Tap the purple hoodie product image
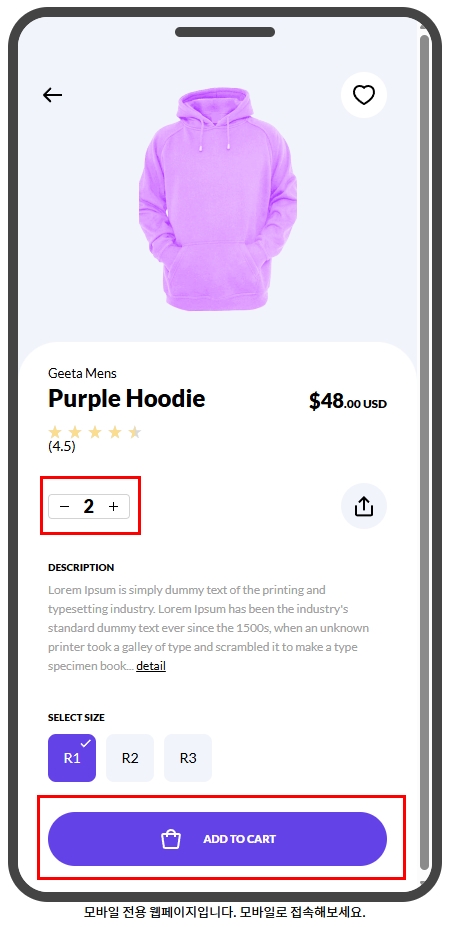454x927 pixels. (218, 199)
